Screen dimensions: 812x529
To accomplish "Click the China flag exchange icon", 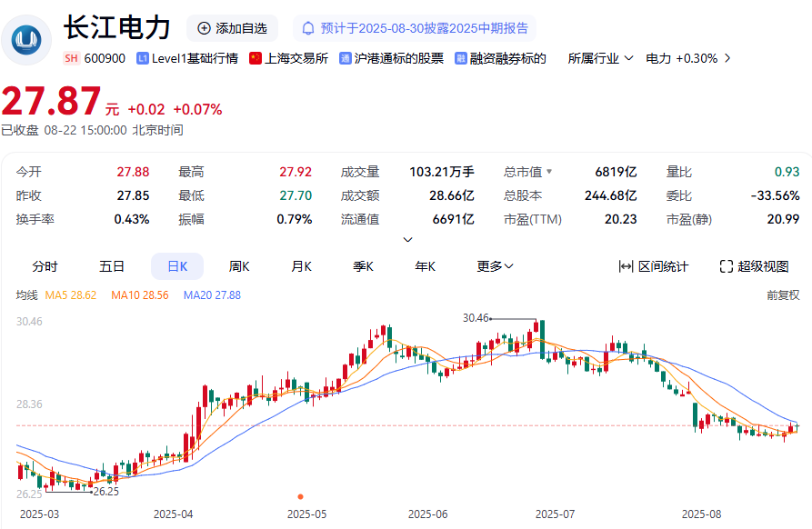I will pyautogui.click(x=256, y=58).
